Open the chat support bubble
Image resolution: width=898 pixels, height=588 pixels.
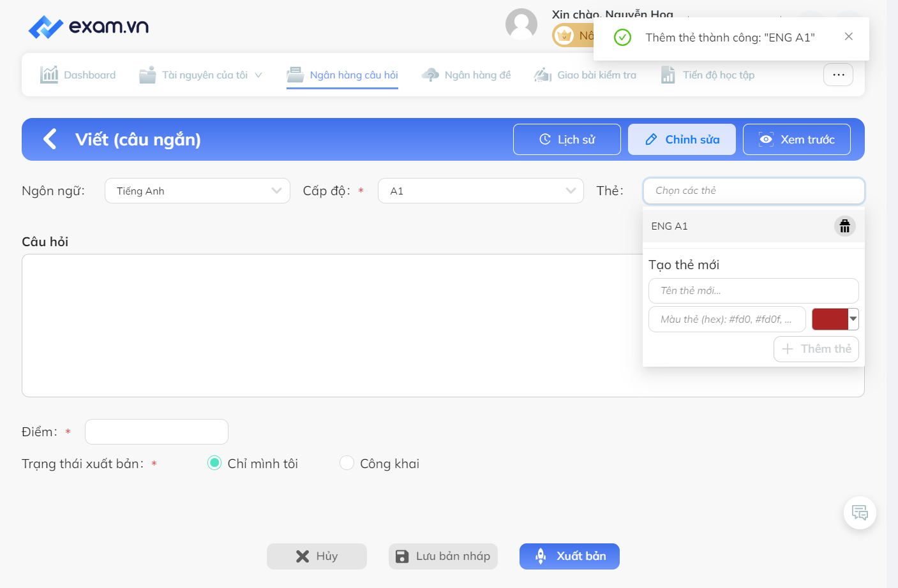860,513
